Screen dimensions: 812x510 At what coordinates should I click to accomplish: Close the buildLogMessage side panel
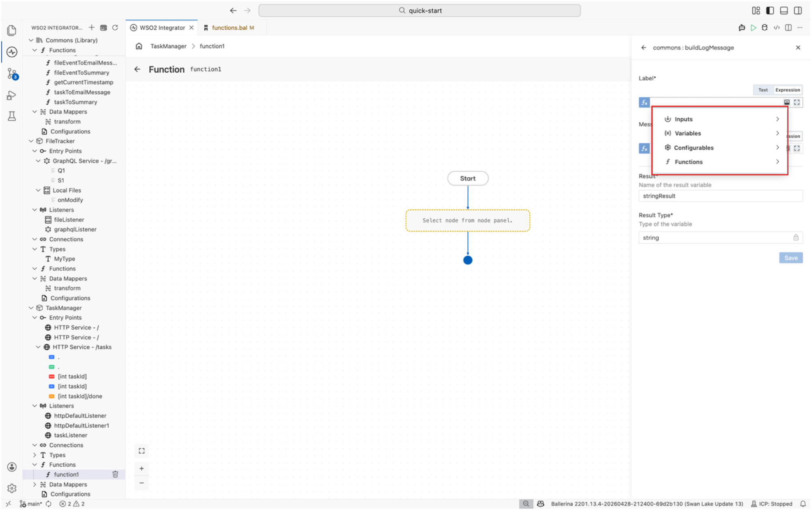[798, 47]
